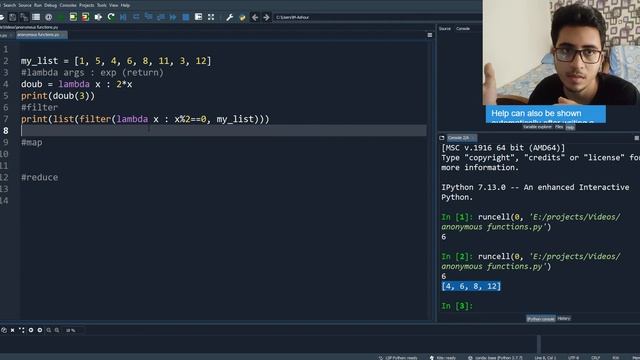Open the Source menu
Viewport: 640px width, 360px height.
[25, 5]
